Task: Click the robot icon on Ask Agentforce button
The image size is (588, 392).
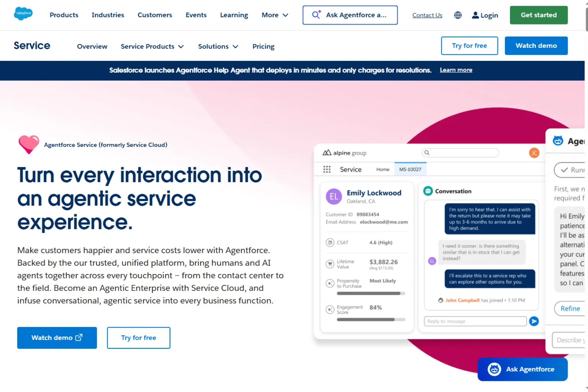Action: tap(494, 369)
